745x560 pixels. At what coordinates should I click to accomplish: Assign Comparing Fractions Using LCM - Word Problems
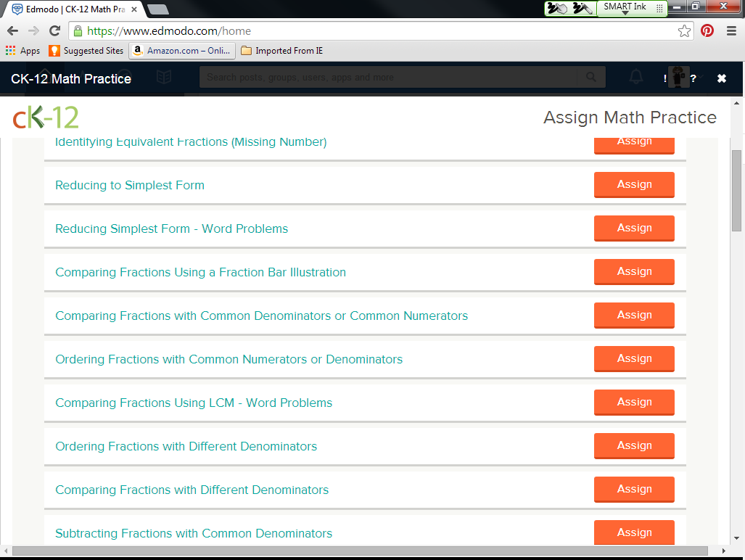[x=634, y=402]
